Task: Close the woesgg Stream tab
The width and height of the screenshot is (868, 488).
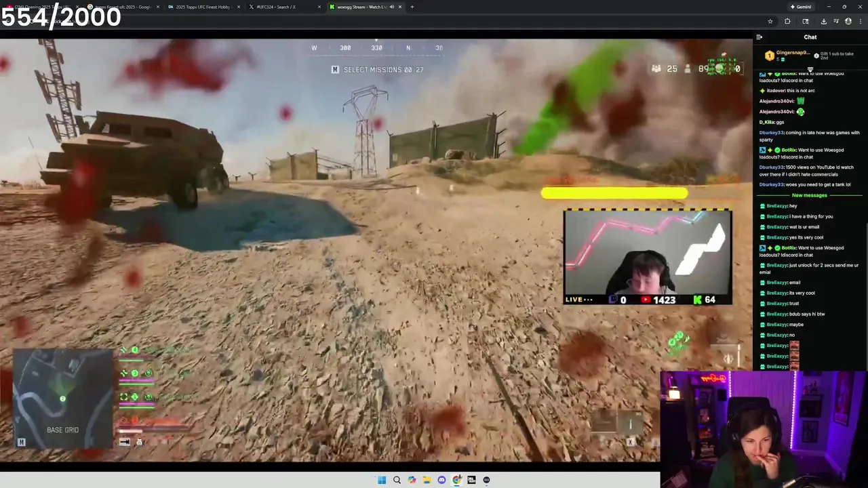Action: (x=400, y=7)
